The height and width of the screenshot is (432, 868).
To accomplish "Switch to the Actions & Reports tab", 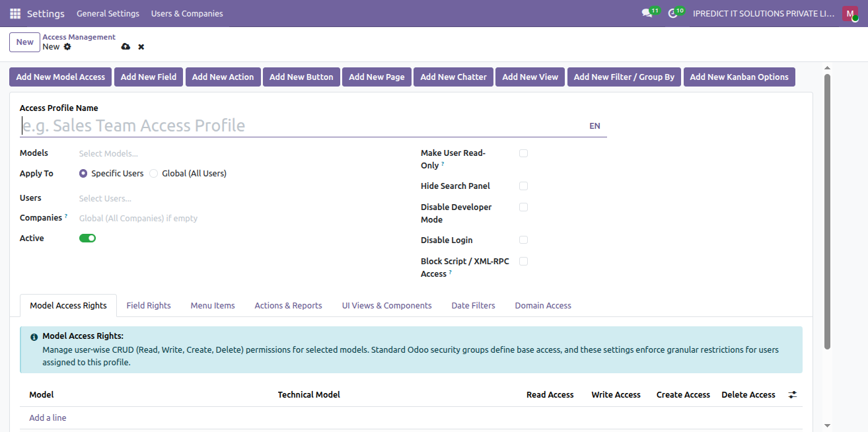I will 288,305.
